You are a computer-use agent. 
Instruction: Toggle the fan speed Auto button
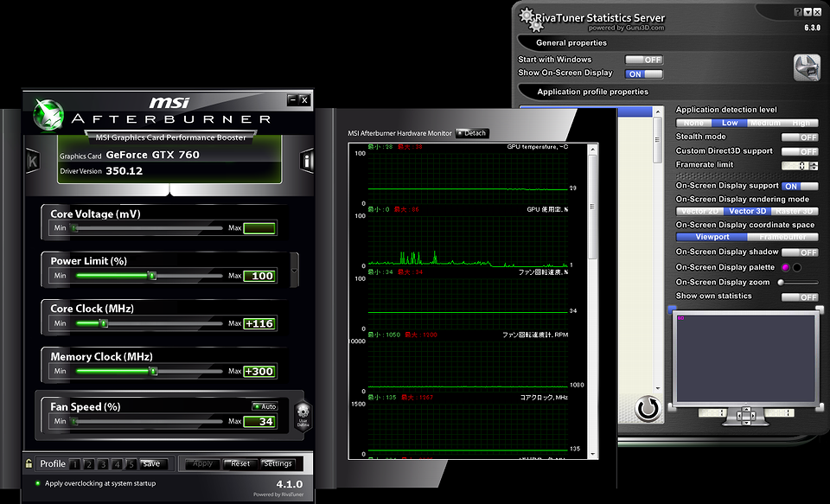click(x=265, y=406)
